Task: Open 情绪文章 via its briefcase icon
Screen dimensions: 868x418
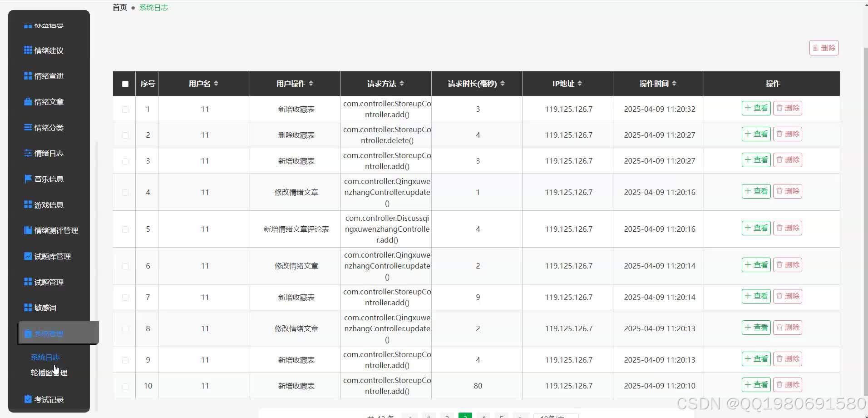Action: pyautogui.click(x=27, y=101)
